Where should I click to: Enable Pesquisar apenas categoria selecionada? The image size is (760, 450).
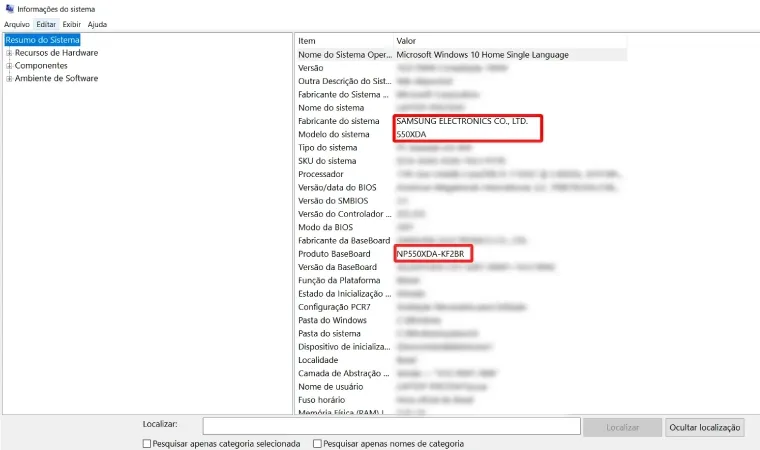[x=147, y=444]
